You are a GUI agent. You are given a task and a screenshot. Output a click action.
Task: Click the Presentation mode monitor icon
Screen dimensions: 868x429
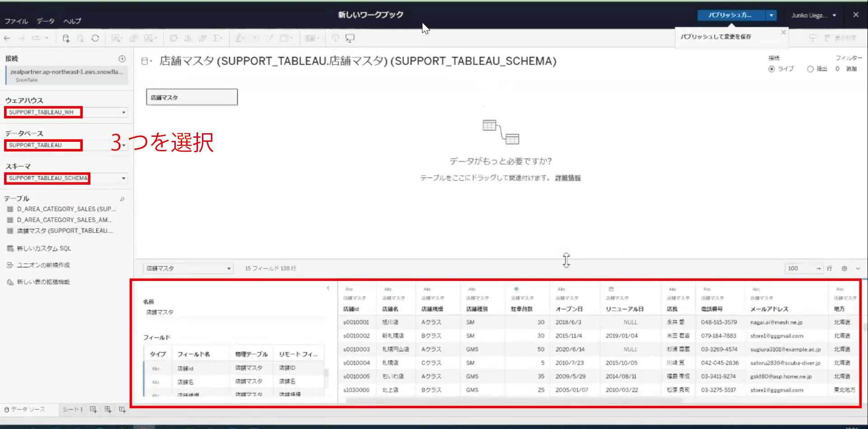[x=350, y=38]
